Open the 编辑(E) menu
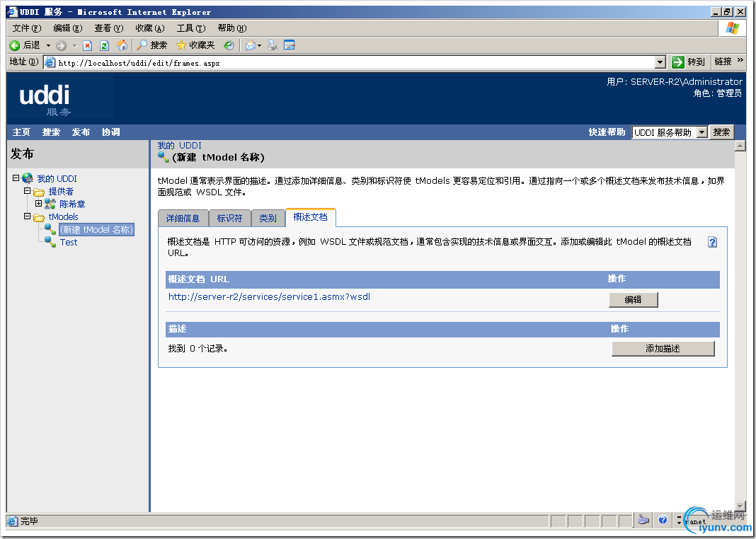Image resolution: width=756 pixels, height=539 pixels. tap(67, 28)
